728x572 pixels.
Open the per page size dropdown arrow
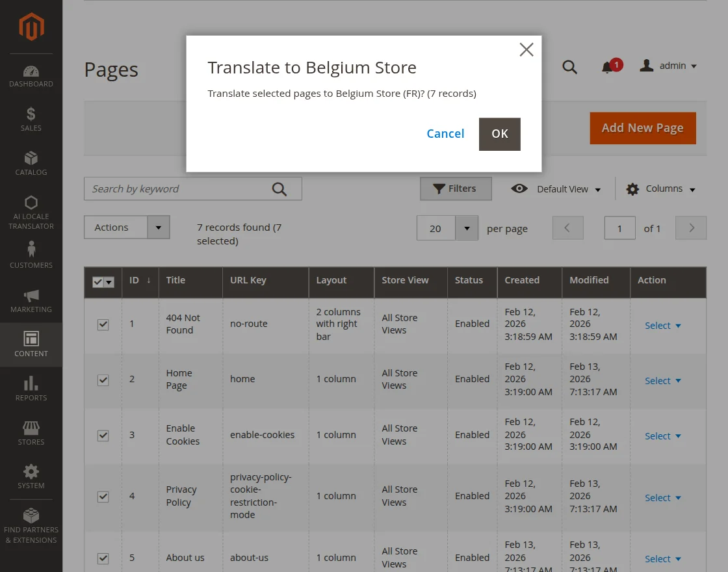tap(467, 228)
